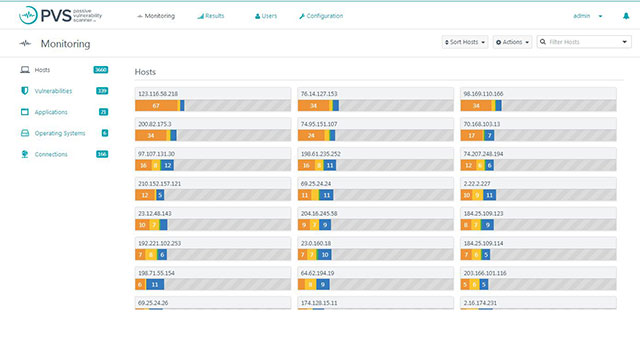Open the Configuration menu
640x360 pixels.
tap(321, 16)
